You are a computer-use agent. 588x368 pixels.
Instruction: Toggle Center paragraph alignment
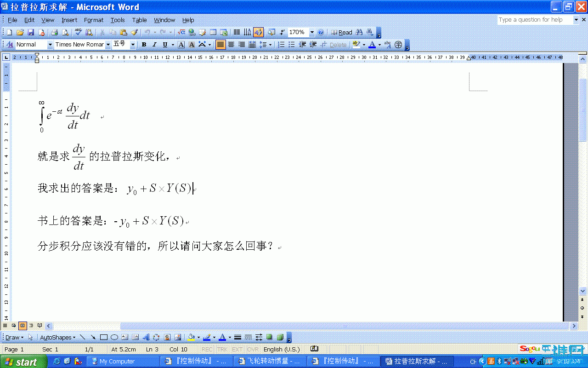click(x=231, y=45)
